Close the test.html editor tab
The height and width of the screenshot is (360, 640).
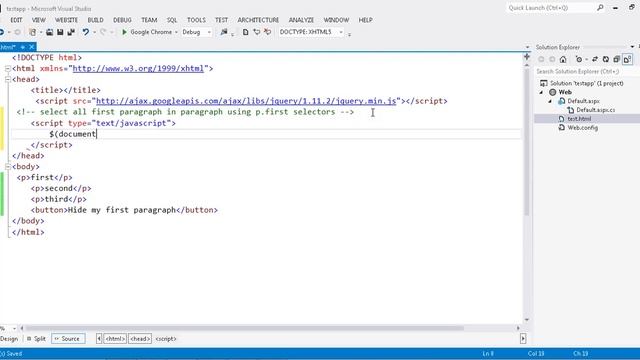(31, 47)
